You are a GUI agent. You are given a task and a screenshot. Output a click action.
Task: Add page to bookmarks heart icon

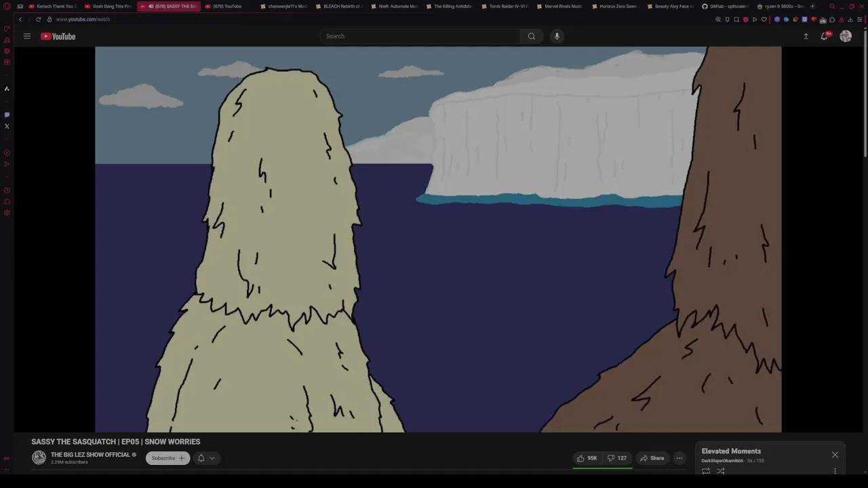[x=764, y=19]
